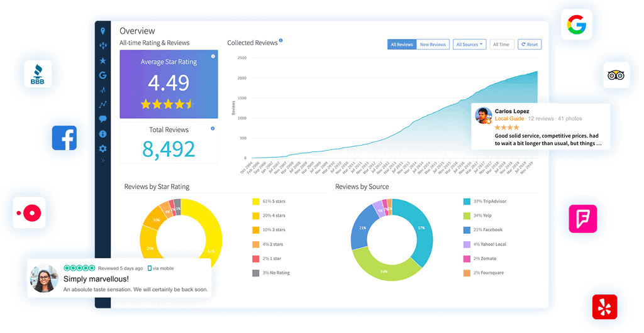This screenshot has height=333, width=644.
Task: Click info icon on Average Star Rating card
Action: pos(213,56)
